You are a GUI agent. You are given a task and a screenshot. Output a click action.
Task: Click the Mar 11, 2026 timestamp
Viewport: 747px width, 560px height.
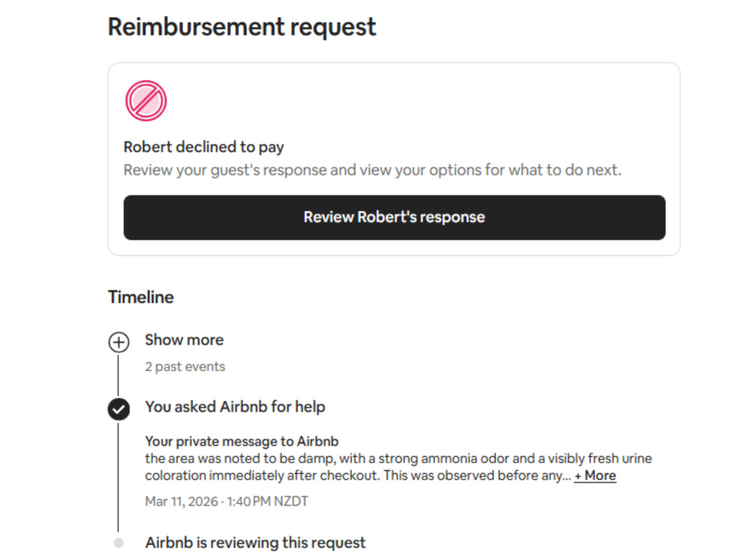coord(226,502)
